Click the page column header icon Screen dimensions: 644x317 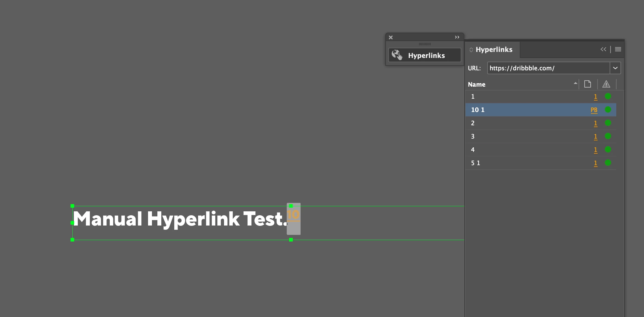tap(588, 84)
